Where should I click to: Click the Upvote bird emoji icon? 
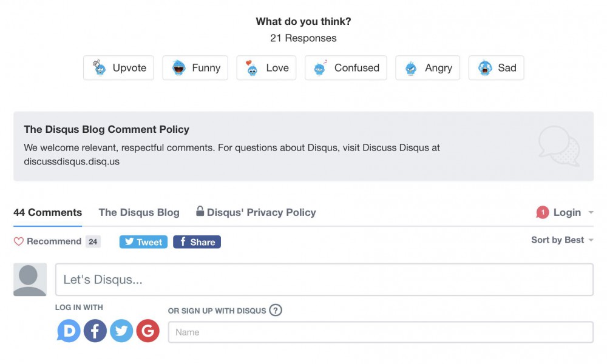point(99,68)
